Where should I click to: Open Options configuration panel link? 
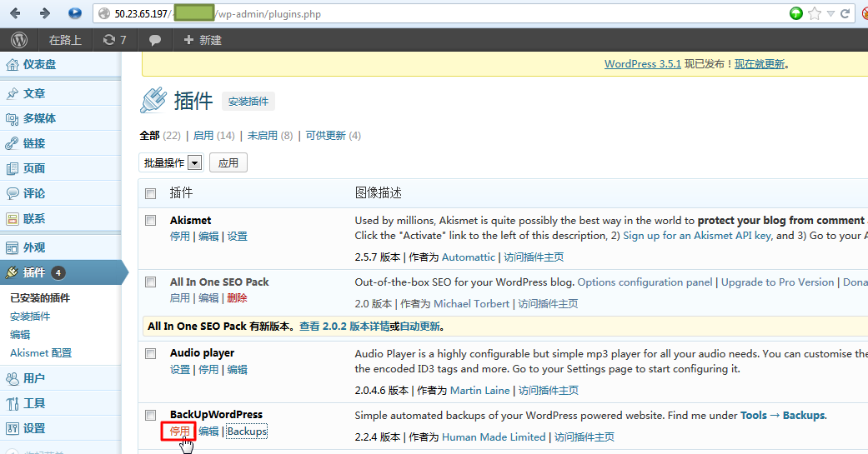(645, 282)
